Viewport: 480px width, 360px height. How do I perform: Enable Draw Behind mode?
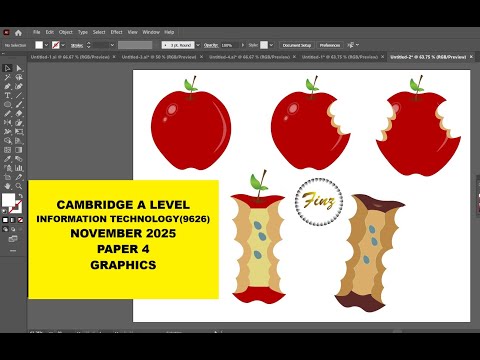[x=13, y=229]
